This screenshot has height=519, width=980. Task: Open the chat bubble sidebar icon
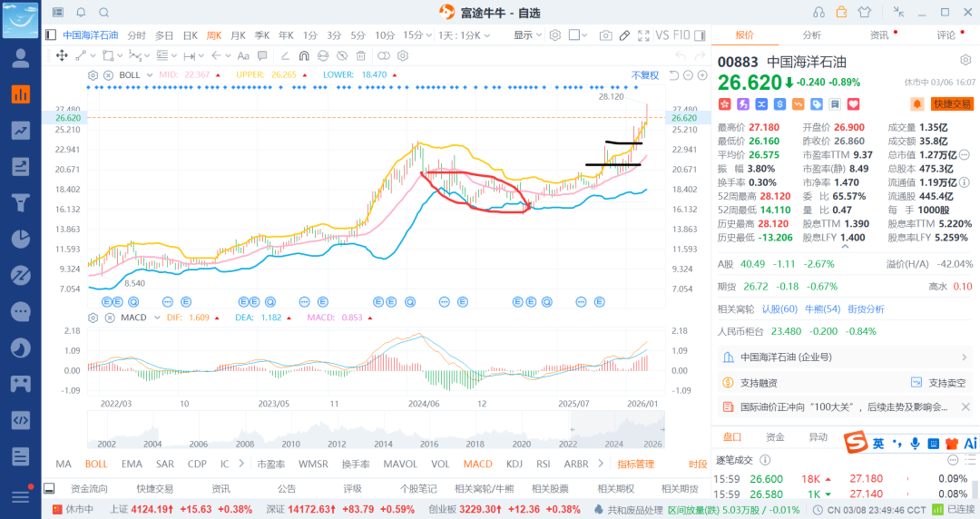(21, 311)
